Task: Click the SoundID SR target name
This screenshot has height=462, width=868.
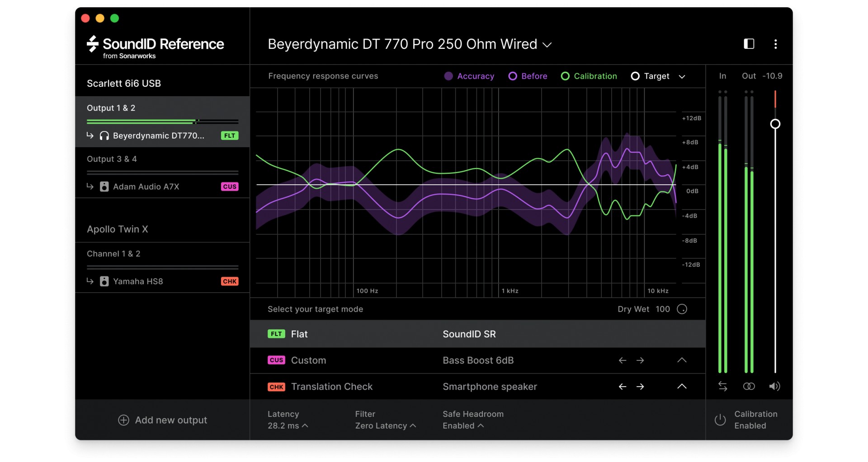Action: (469, 334)
